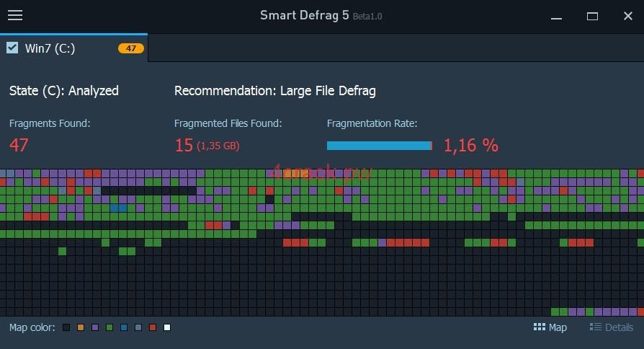Click the "15" fragmented files count
The width and height of the screenshot is (644, 349).
[184, 145]
